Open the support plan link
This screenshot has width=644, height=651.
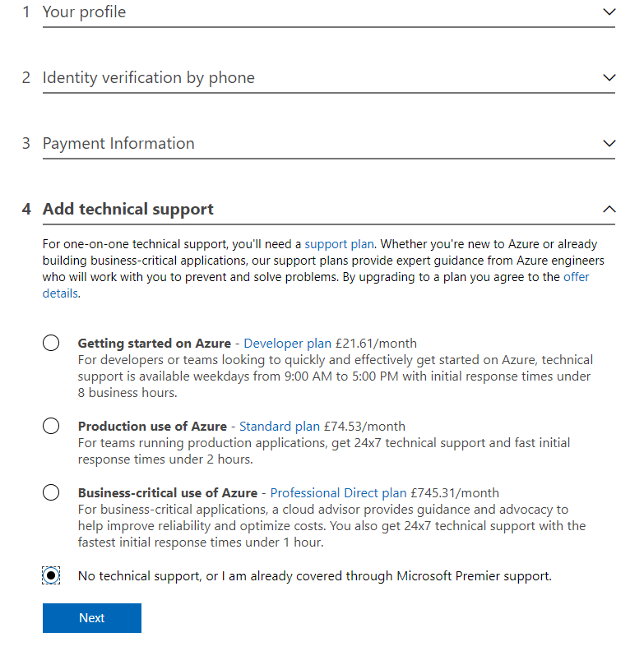tap(339, 244)
